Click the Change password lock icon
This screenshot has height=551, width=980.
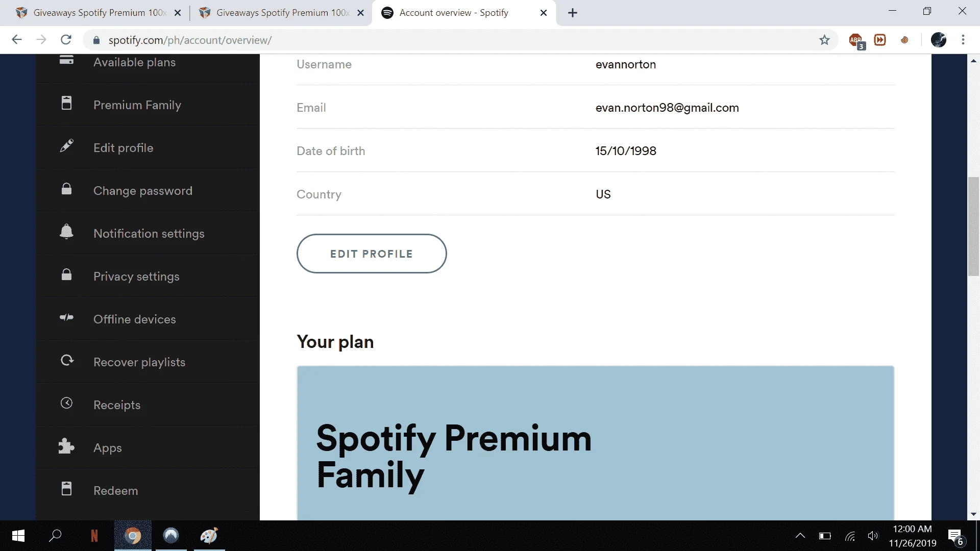[66, 189]
